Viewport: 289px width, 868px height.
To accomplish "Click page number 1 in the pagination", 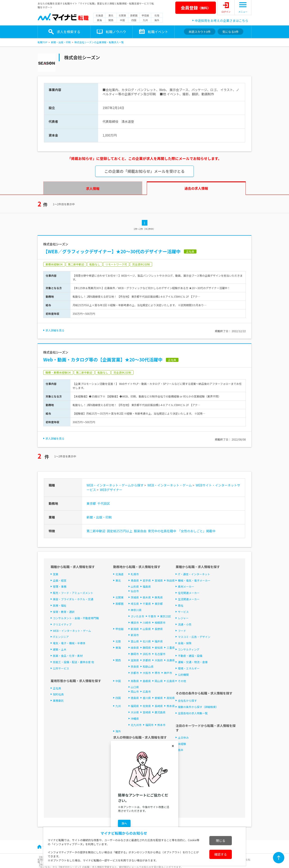I will [x=144, y=223].
